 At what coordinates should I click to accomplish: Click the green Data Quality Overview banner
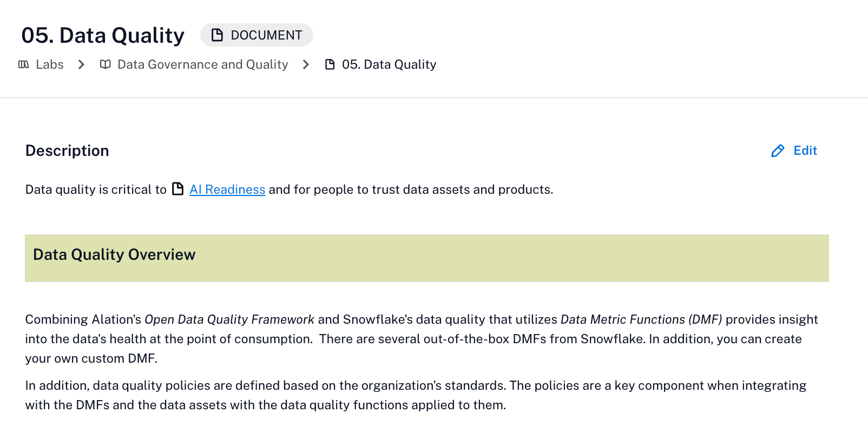pos(487,258)
